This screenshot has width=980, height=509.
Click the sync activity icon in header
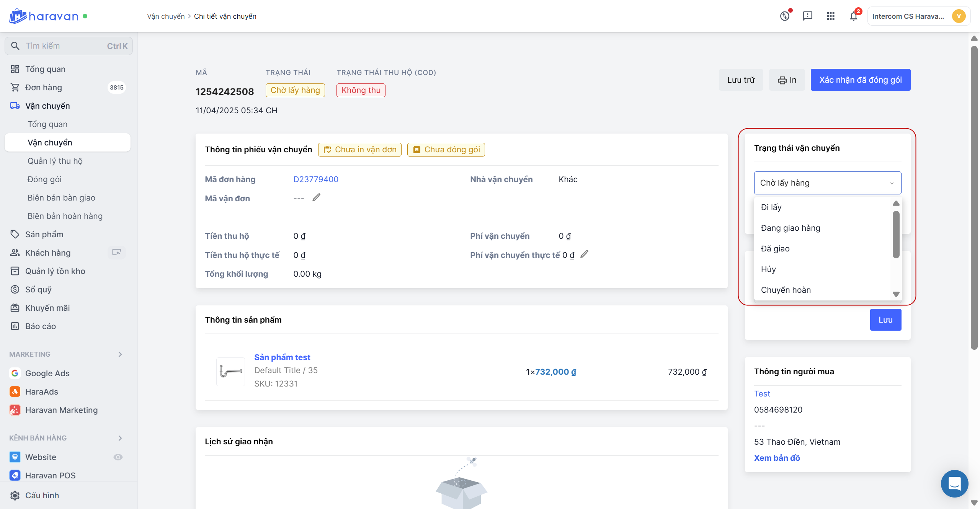(784, 16)
